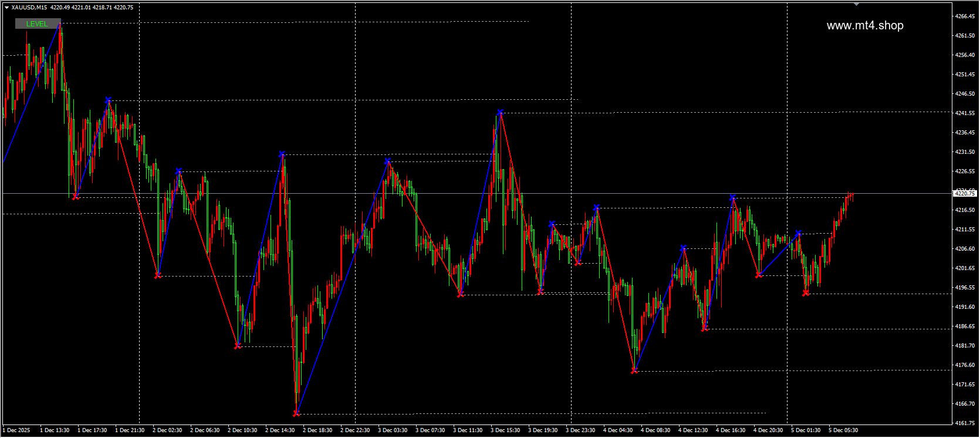Click price axis label 4201.65
980x438 pixels.
(965, 268)
